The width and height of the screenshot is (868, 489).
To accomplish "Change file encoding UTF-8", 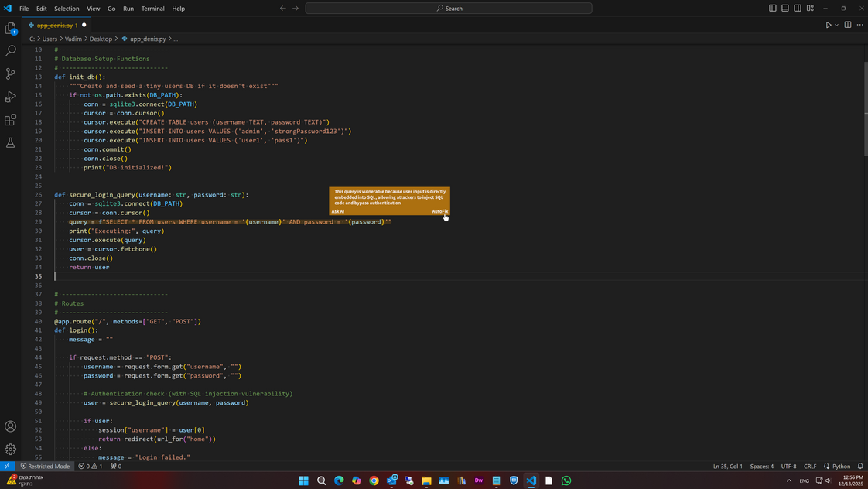I will [x=788, y=467].
